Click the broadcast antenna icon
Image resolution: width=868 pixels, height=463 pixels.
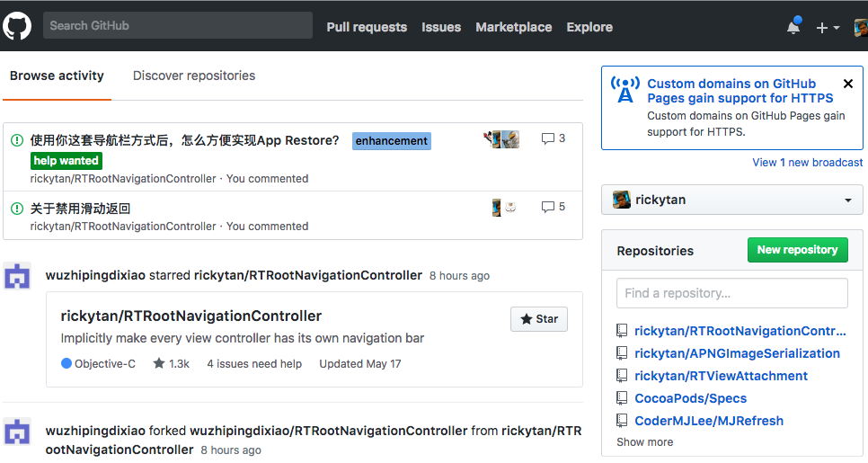[625, 90]
